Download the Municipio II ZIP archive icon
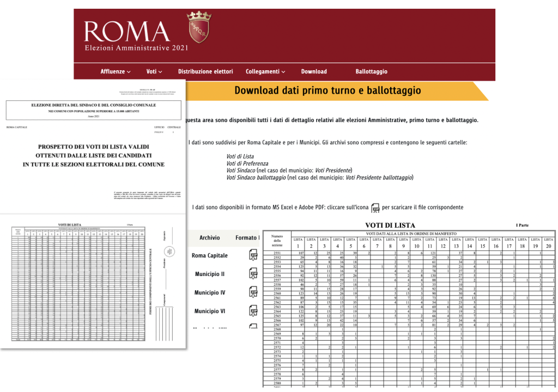The height and width of the screenshot is (392, 558). click(x=253, y=274)
